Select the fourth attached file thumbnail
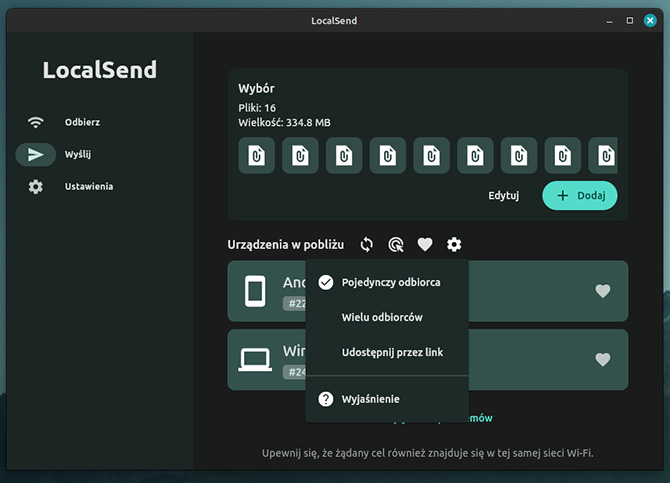This screenshot has width=670, height=483. pos(388,155)
